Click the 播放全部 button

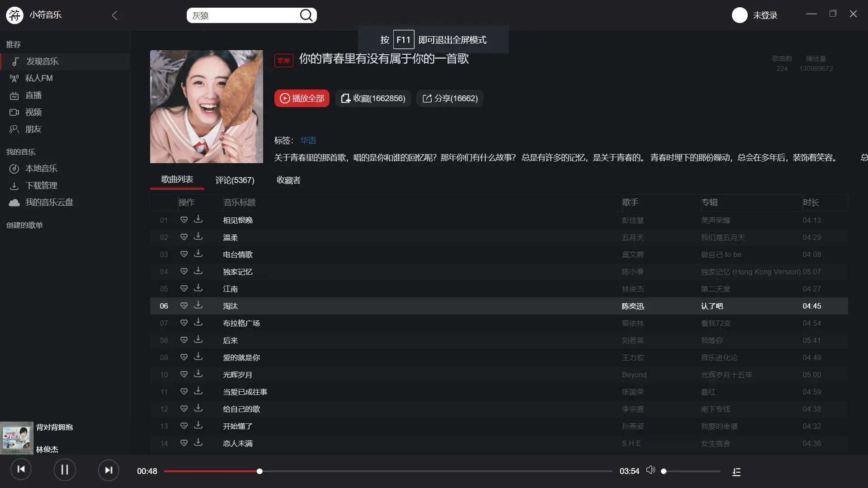(302, 99)
